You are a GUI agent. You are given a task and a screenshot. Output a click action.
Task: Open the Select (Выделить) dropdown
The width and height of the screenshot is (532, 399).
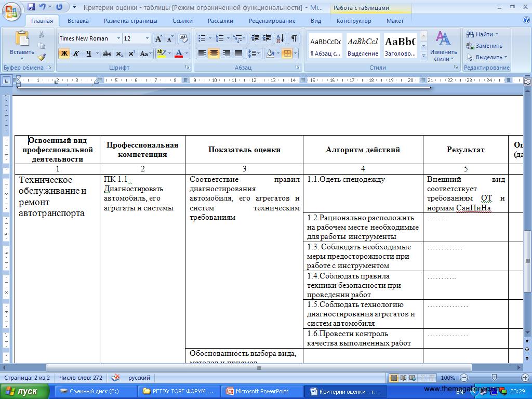pyautogui.click(x=486, y=57)
